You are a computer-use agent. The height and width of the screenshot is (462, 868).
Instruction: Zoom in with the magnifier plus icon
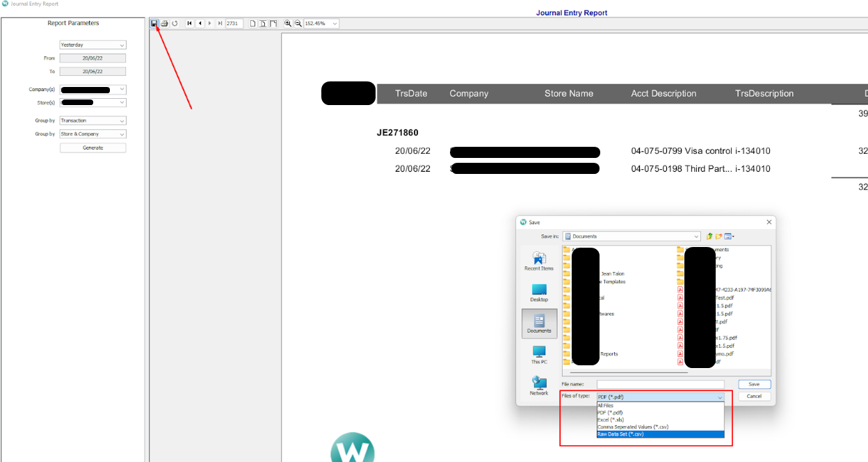pos(288,23)
